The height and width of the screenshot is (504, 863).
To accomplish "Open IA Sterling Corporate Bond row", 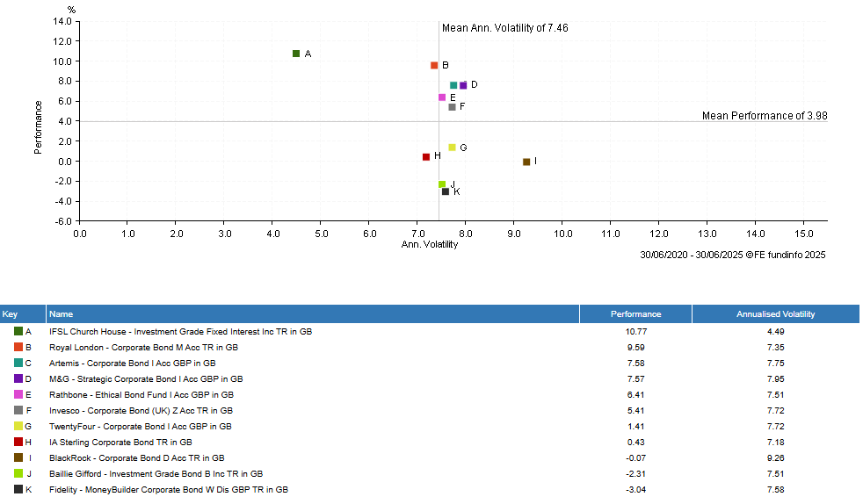I will [120, 443].
